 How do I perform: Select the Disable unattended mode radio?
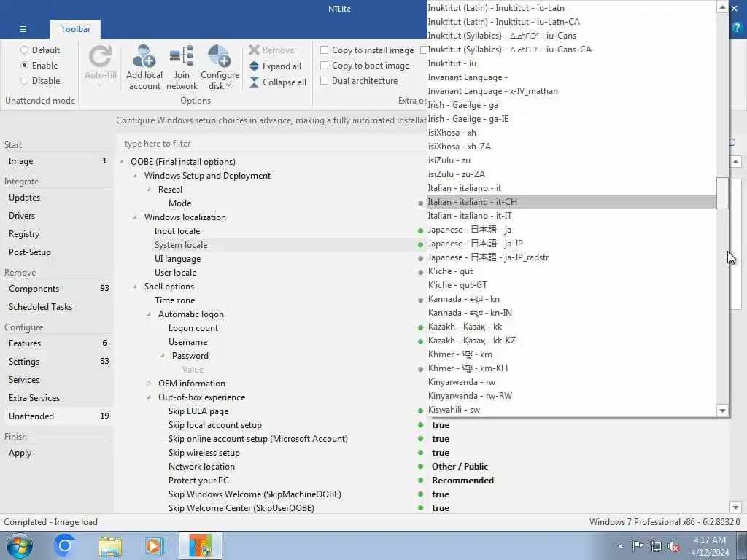24,81
